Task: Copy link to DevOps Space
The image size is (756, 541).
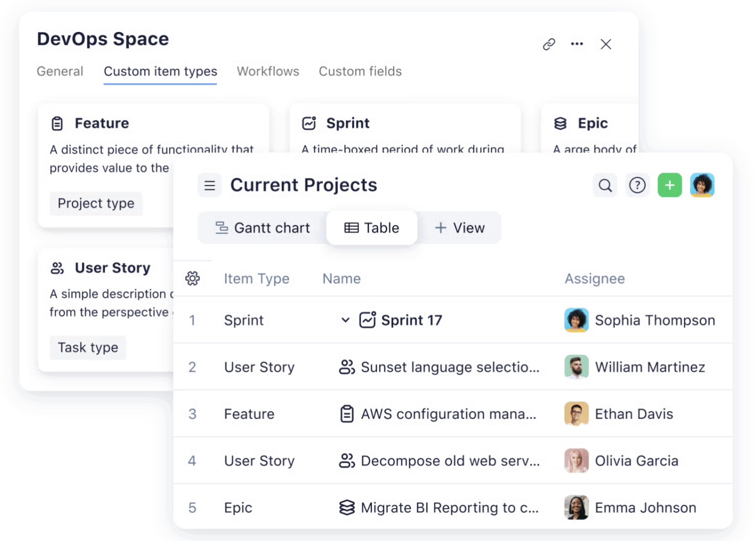Action: coord(549,44)
